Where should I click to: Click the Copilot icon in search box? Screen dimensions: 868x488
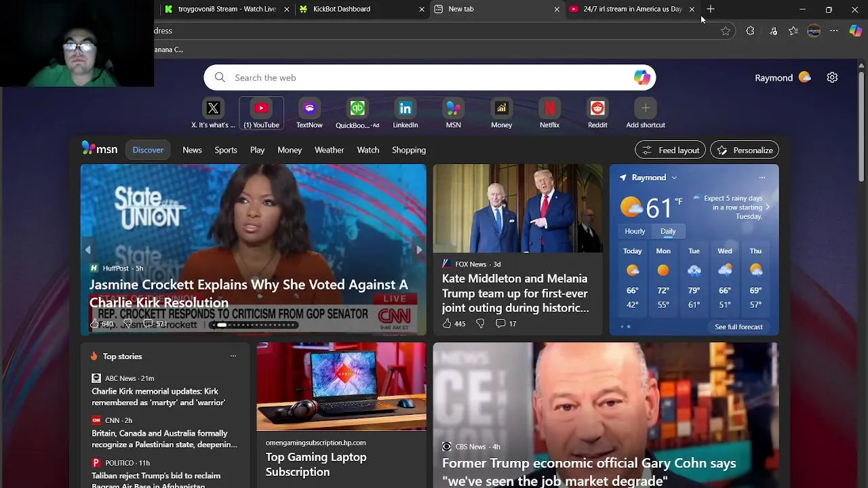(642, 77)
